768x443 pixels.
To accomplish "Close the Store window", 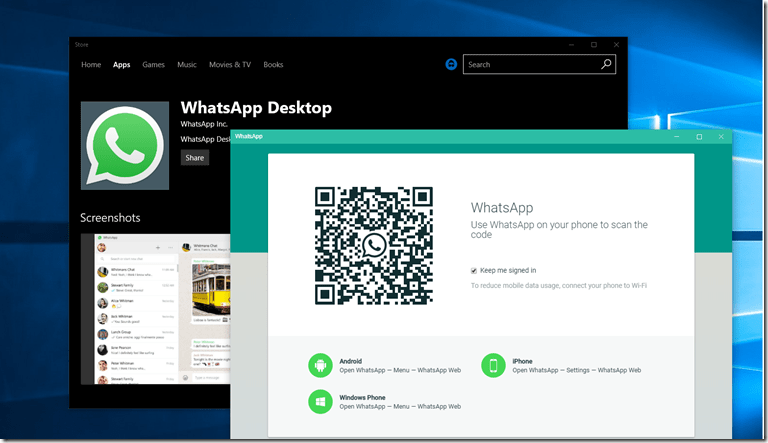I will (x=616, y=45).
